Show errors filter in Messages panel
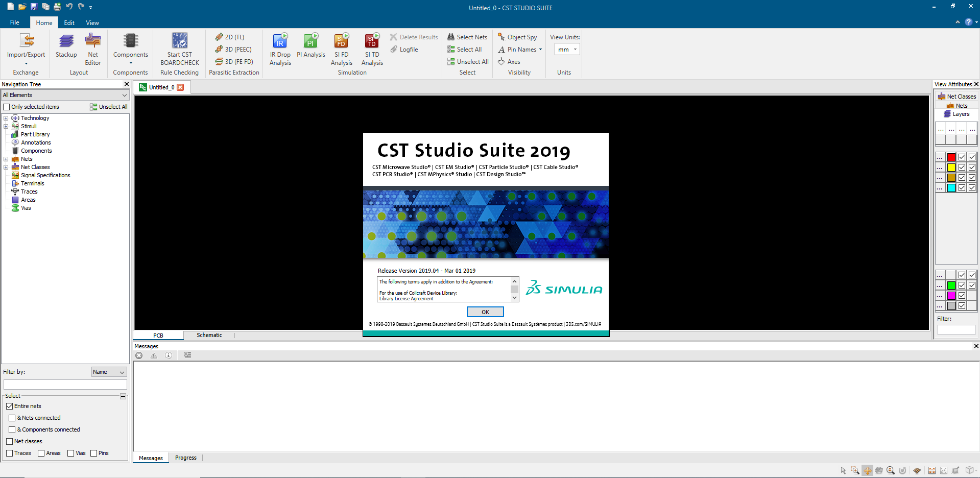The image size is (980, 478). (139, 355)
